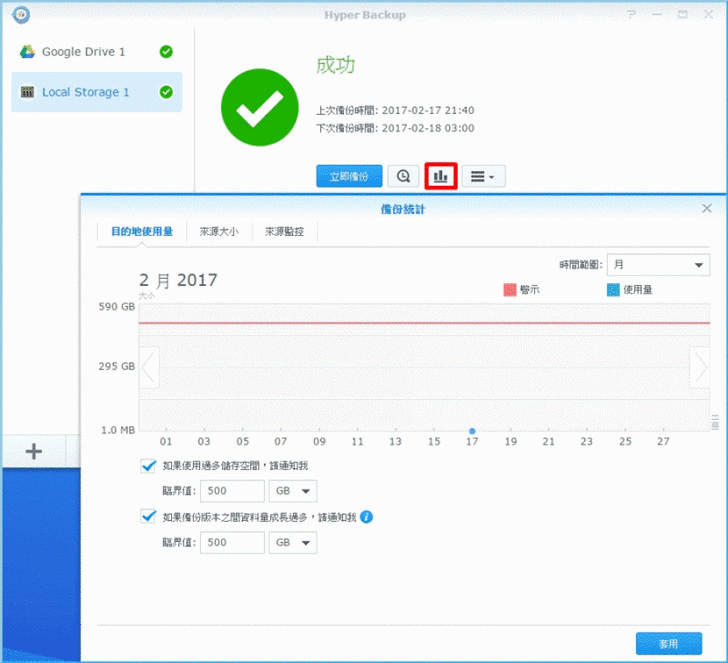The width and height of the screenshot is (728, 663).
Task: Open the backup explorer magnifier icon
Action: 403,176
